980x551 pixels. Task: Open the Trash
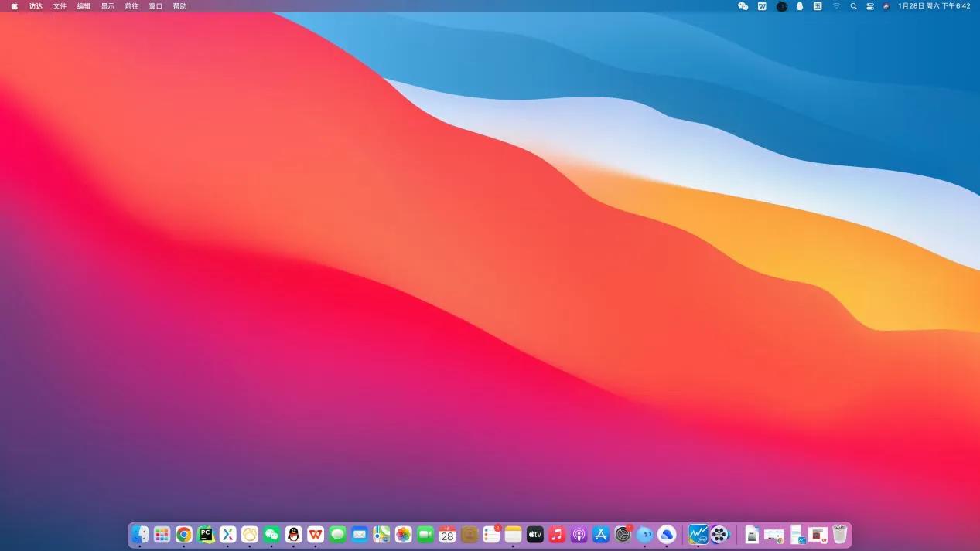point(840,534)
